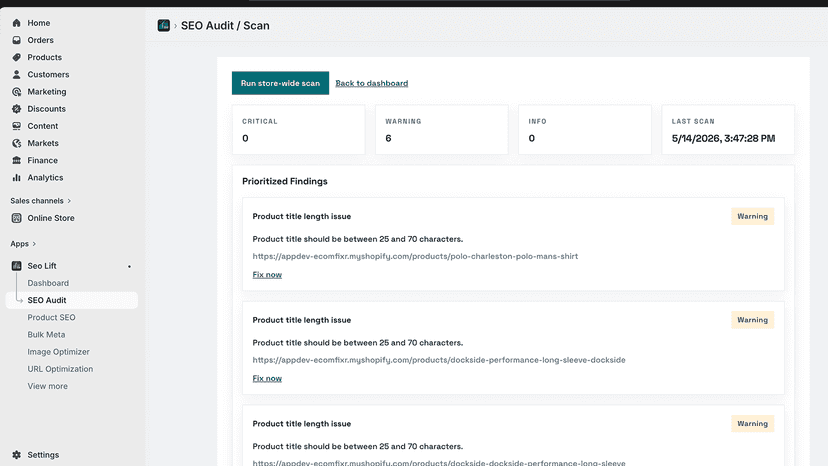Click the Products tag icon
The width and height of the screenshot is (828, 466).
[x=16, y=57]
